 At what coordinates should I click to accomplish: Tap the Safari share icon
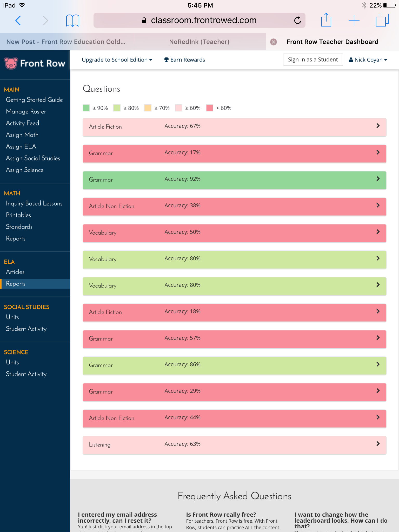click(326, 20)
